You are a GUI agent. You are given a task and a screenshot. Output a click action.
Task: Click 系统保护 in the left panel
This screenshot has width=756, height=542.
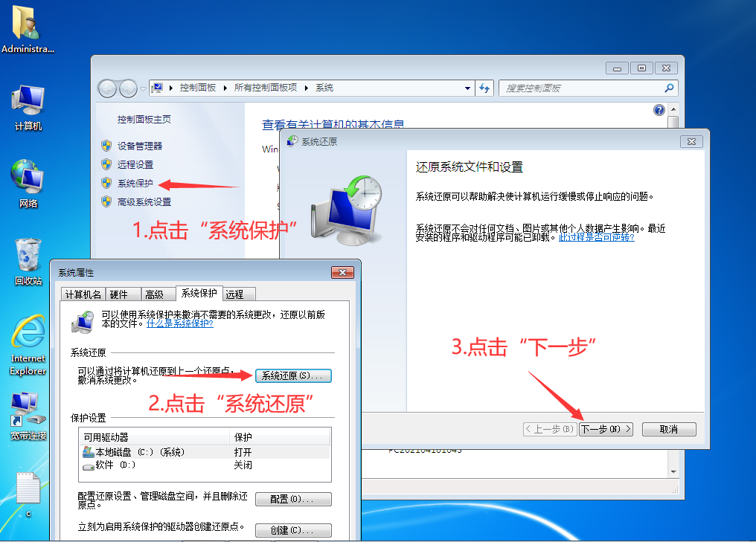[x=135, y=184]
